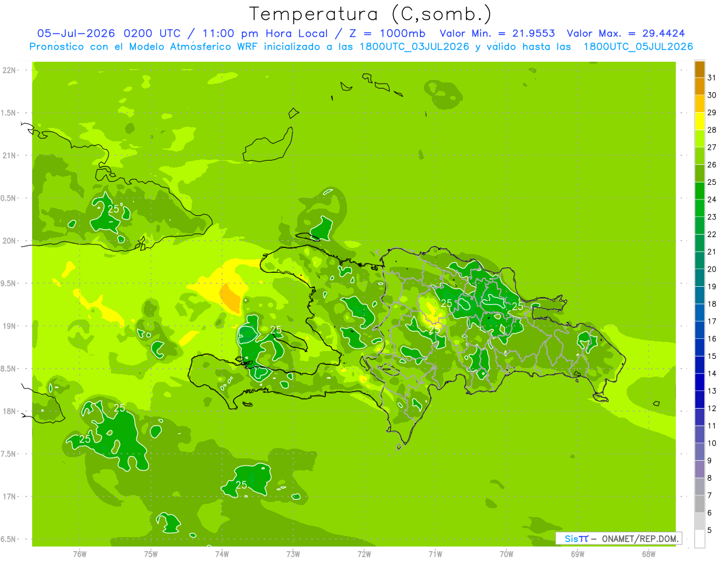This screenshot has width=728, height=562.
Task: Click color scale value "18"
Action: click(712, 304)
